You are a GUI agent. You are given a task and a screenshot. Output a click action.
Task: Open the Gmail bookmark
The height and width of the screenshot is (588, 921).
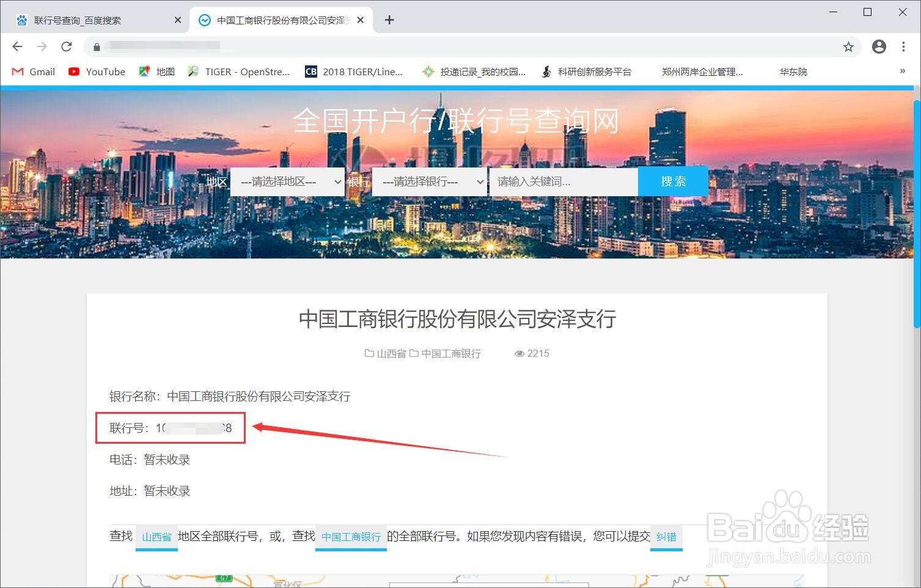[32, 72]
